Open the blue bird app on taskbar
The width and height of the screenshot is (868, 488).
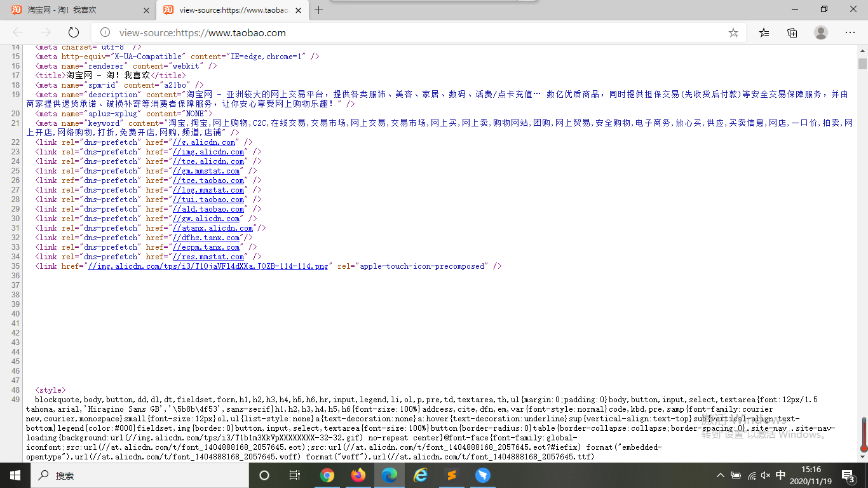pos(483,475)
